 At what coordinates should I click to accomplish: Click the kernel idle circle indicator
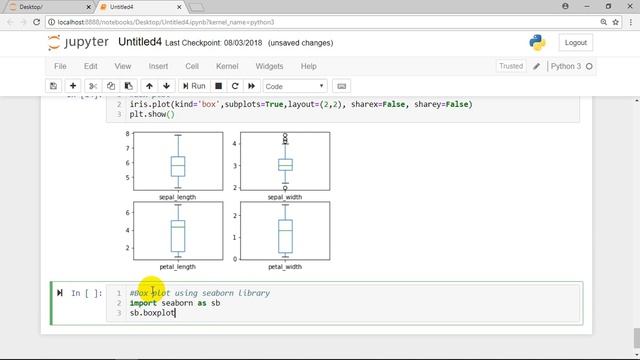coord(589,66)
